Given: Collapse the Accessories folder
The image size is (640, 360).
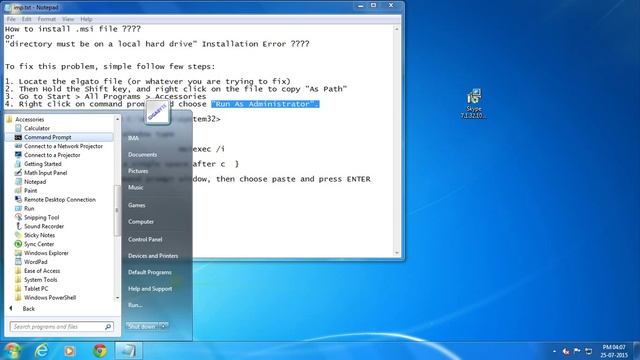Looking at the screenshot, I should point(25,119).
